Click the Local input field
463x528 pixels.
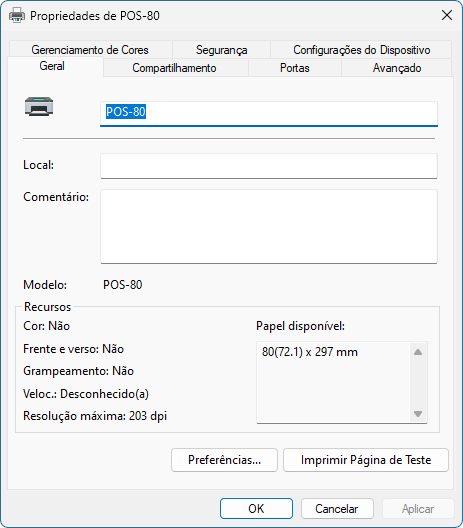click(269, 166)
